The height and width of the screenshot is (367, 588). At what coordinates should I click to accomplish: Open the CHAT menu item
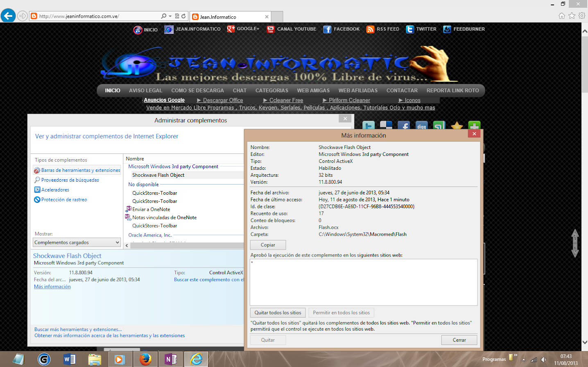coord(240,90)
